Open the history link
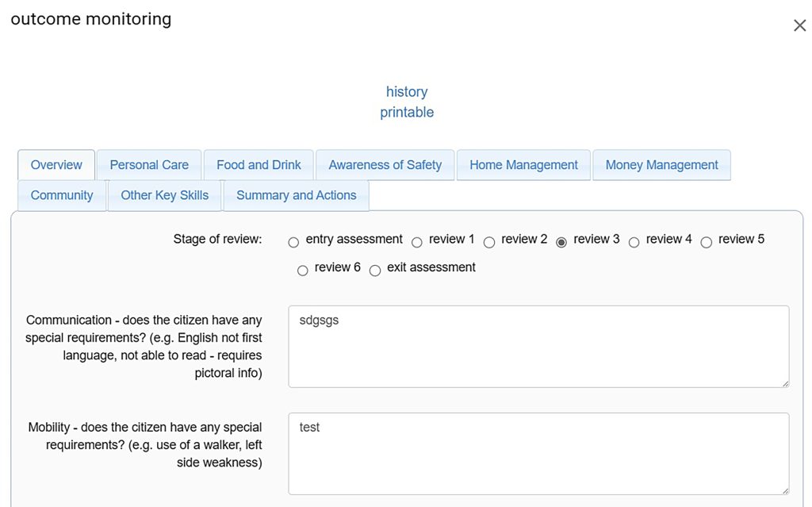 tap(407, 92)
